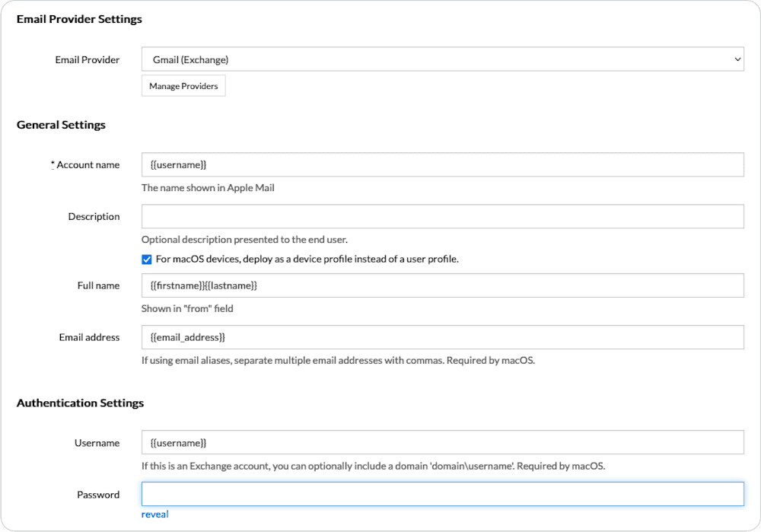This screenshot has height=532, width=761.
Task: Focus the Account name field
Action: (443, 164)
